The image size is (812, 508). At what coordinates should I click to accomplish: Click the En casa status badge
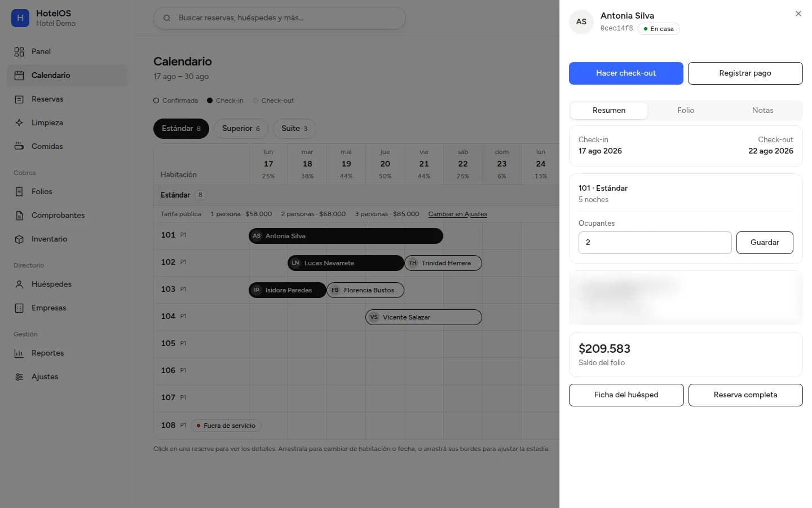point(659,29)
